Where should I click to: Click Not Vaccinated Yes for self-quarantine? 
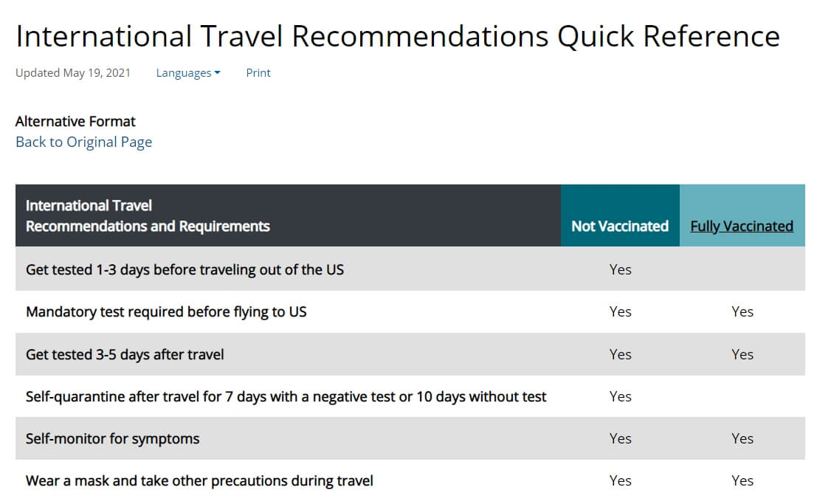pyautogui.click(x=620, y=397)
